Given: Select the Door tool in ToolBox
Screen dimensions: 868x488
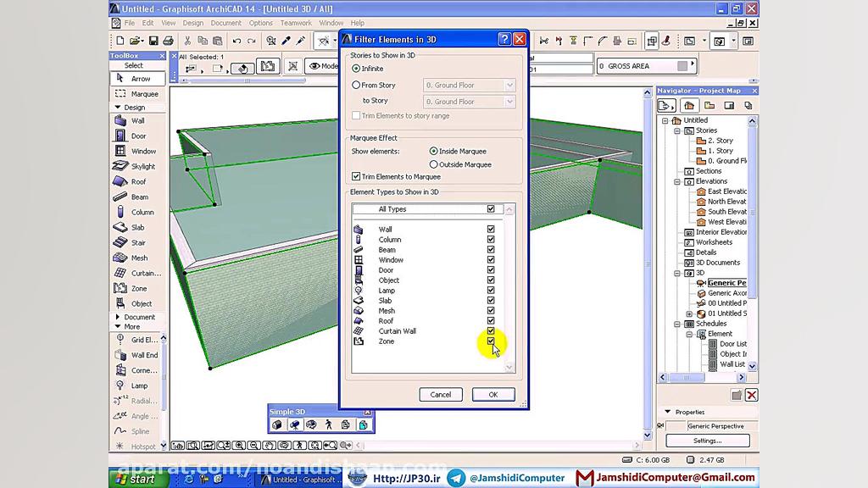Looking at the screenshot, I should coord(136,136).
